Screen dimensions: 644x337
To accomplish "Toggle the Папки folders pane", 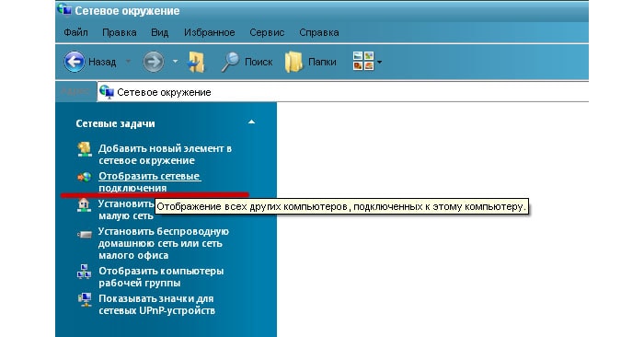I will [311, 62].
